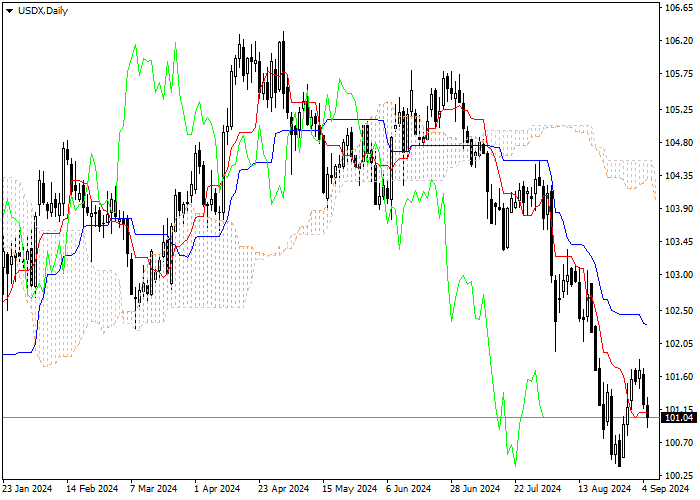700x500 pixels.
Task: Select the 1 Apr 2024 date label
Action: pyautogui.click(x=217, y=488)
